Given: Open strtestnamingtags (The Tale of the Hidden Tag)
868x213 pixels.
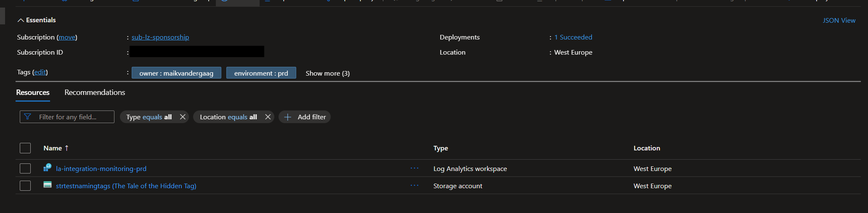Looking at the screenshot, I should (x=126, y=186).
